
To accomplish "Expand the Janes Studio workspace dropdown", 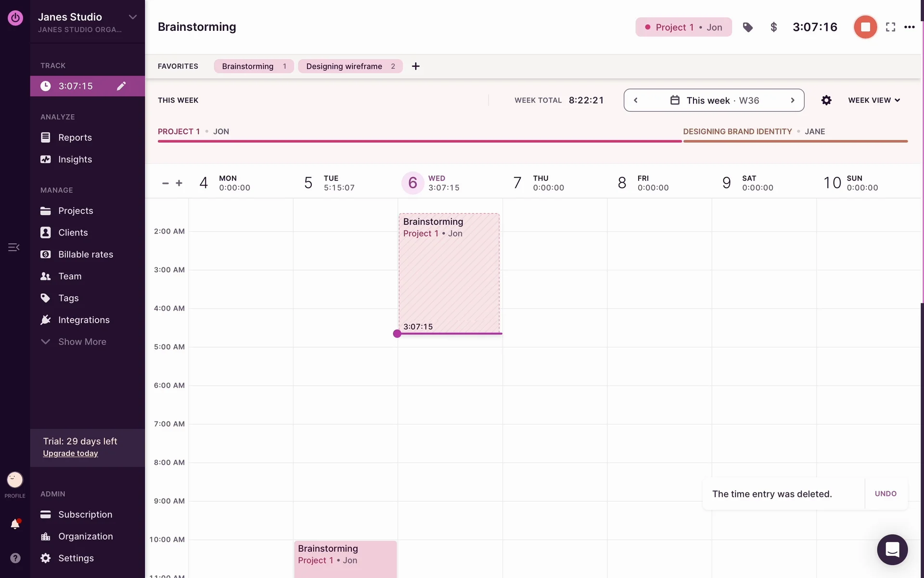I will click(x=132, y=17).
